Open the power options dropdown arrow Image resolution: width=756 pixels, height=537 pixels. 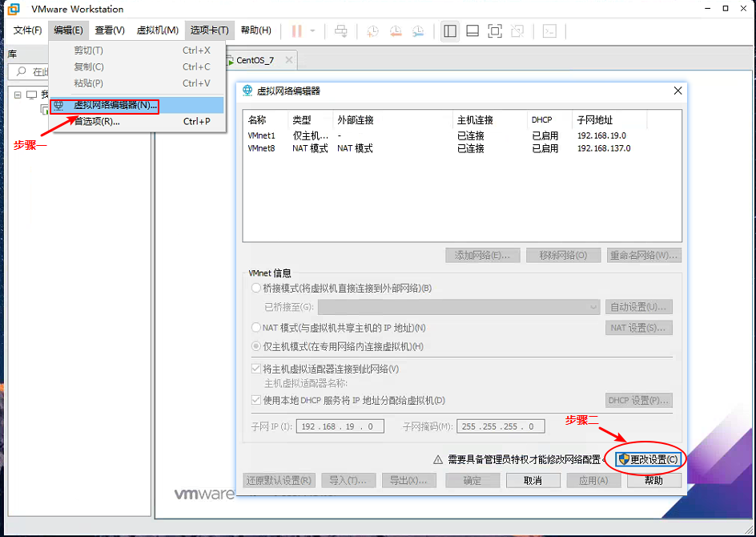(x=312, y=31)
